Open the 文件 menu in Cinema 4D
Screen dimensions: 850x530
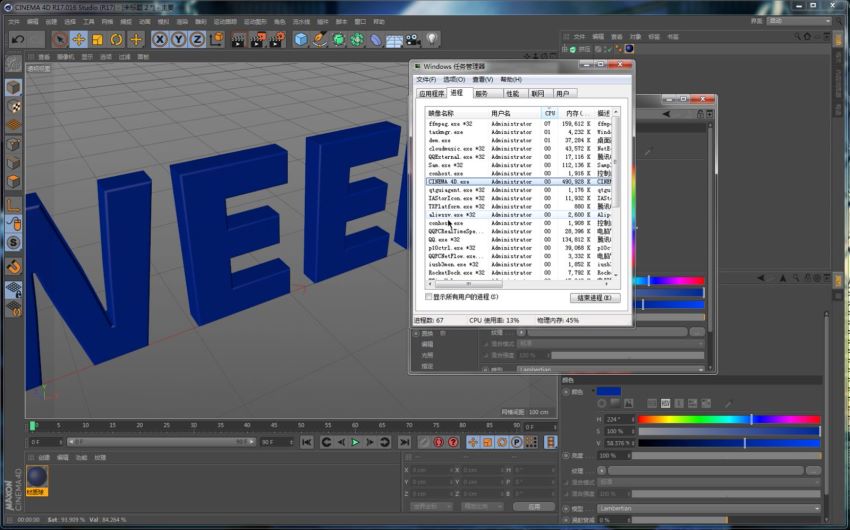click(x=13, y=21)
